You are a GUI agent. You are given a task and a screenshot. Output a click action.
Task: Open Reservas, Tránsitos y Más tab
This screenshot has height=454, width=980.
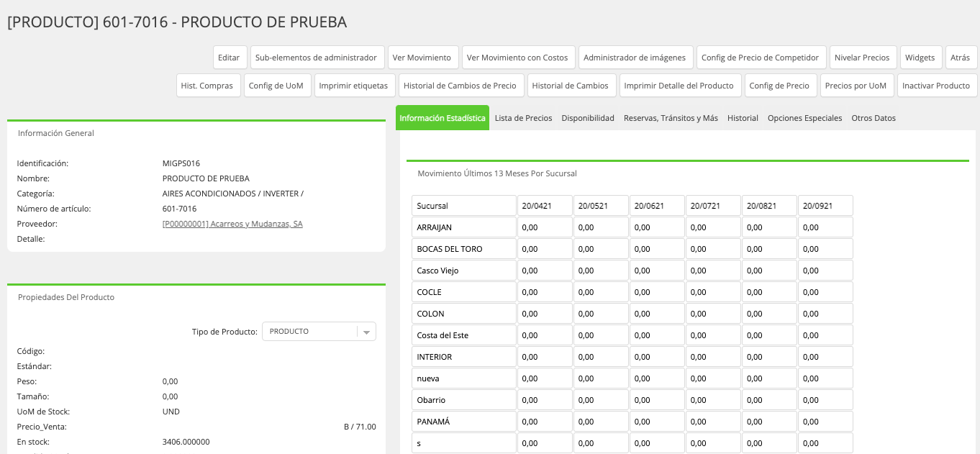coord(671,118)
